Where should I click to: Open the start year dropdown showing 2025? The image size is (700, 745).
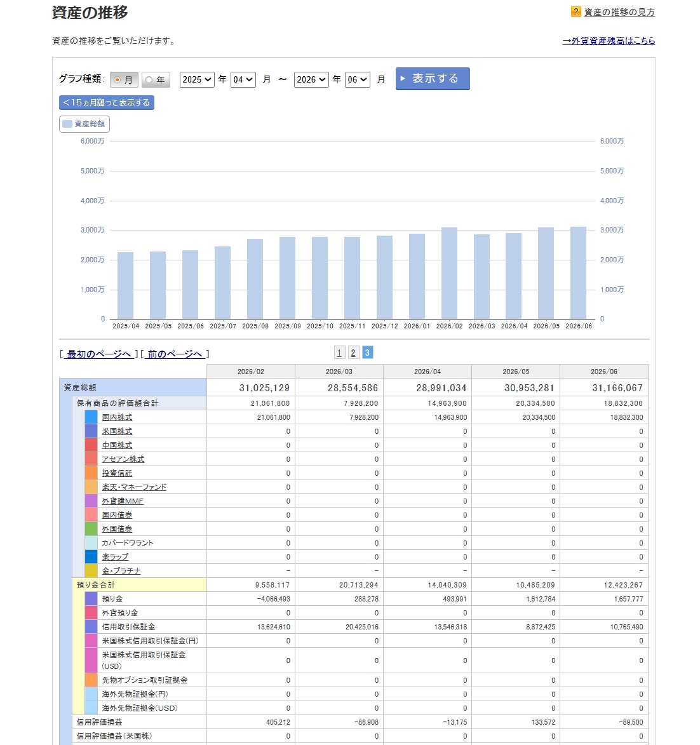tap(197, 79)
